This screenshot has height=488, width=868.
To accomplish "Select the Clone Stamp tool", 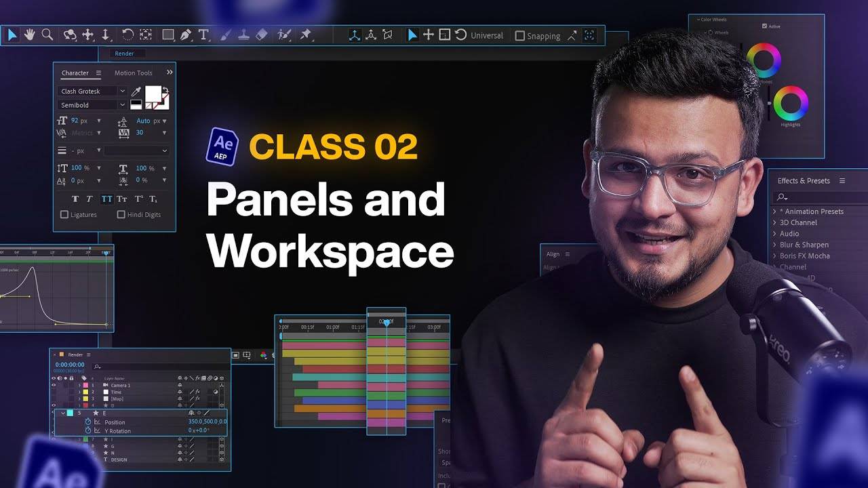I will click(x=243, y=35).
